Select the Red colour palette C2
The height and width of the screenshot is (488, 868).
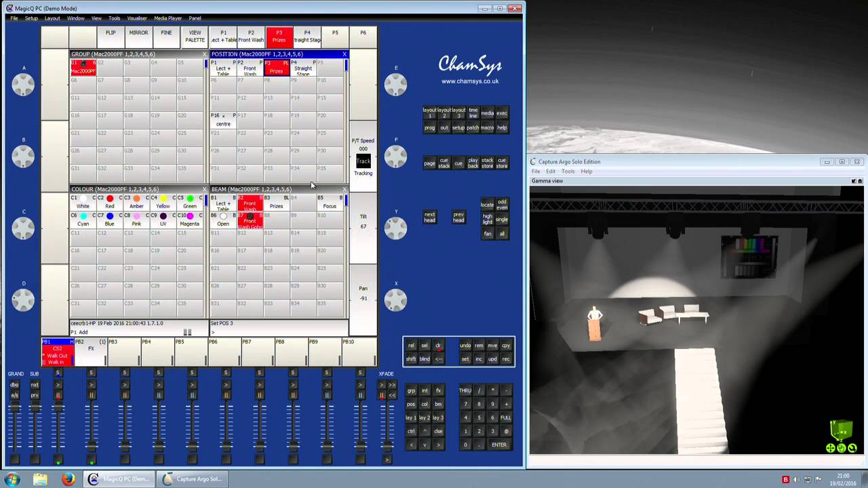110,202
